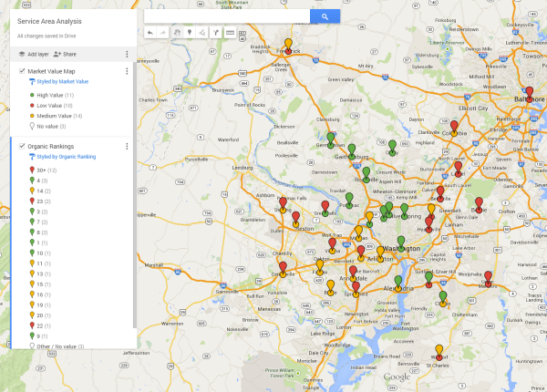Open the Market Value Map layer options menu
547x392 pixels.
127,71
